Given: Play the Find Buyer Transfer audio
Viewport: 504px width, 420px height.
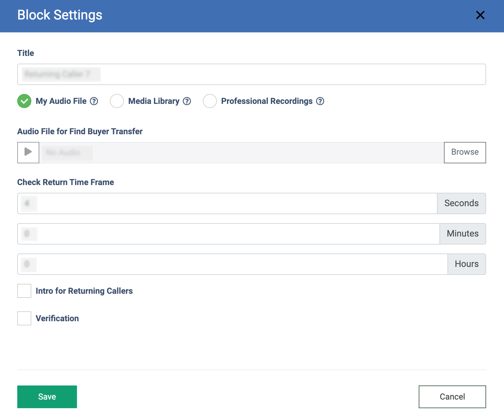Looking at the screenshot, I should 28,152.
